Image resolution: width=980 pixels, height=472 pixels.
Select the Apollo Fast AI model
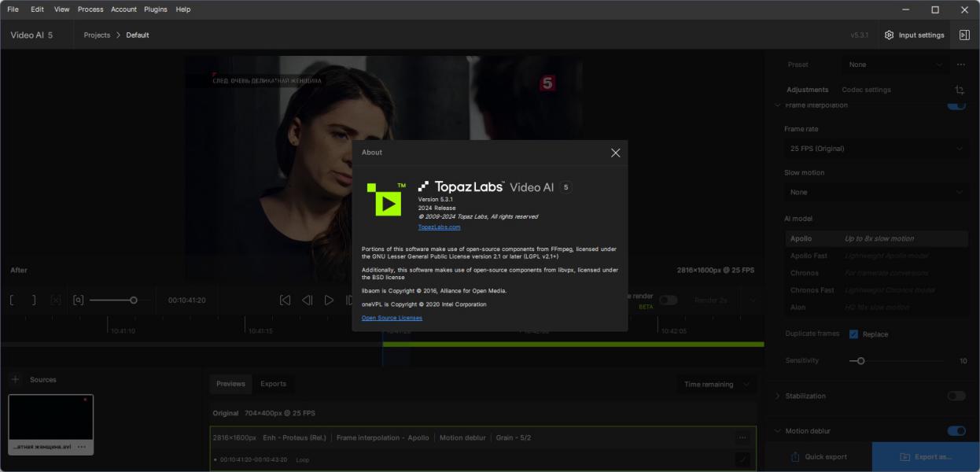coord(876,256)
